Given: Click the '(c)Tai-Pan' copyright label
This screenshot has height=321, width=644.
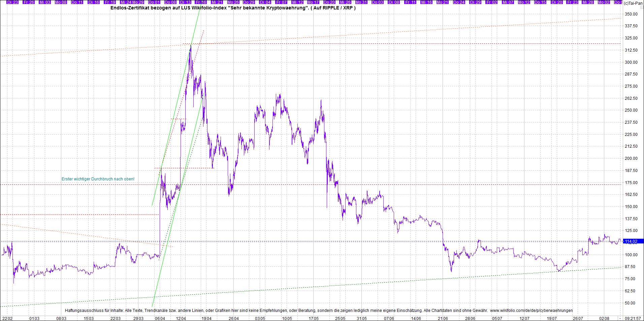Looking at the screenshot, I should tap(633, 3).
